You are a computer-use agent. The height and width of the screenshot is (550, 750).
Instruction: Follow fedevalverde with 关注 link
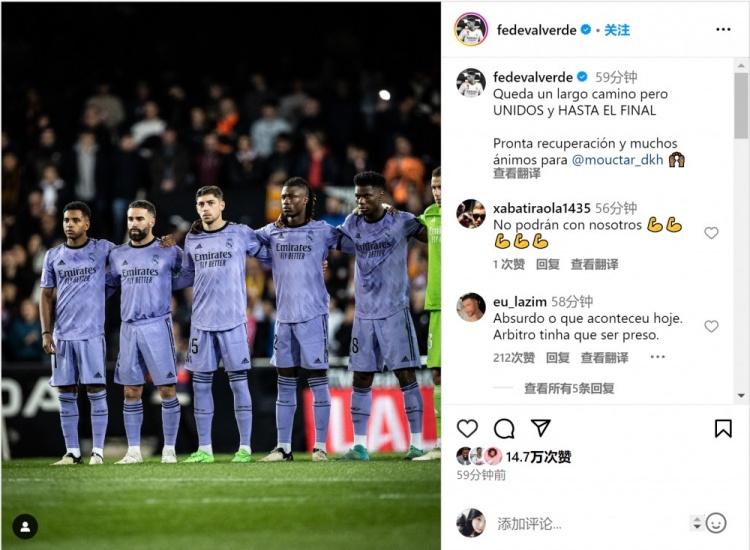(x=617, y=30)
